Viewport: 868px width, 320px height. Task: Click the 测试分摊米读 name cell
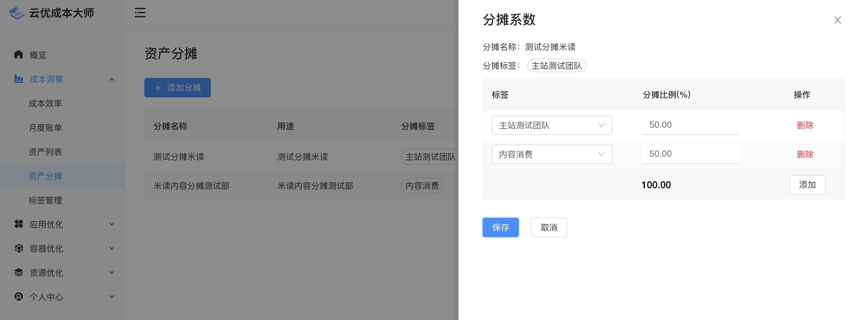[x=178, y=157]
